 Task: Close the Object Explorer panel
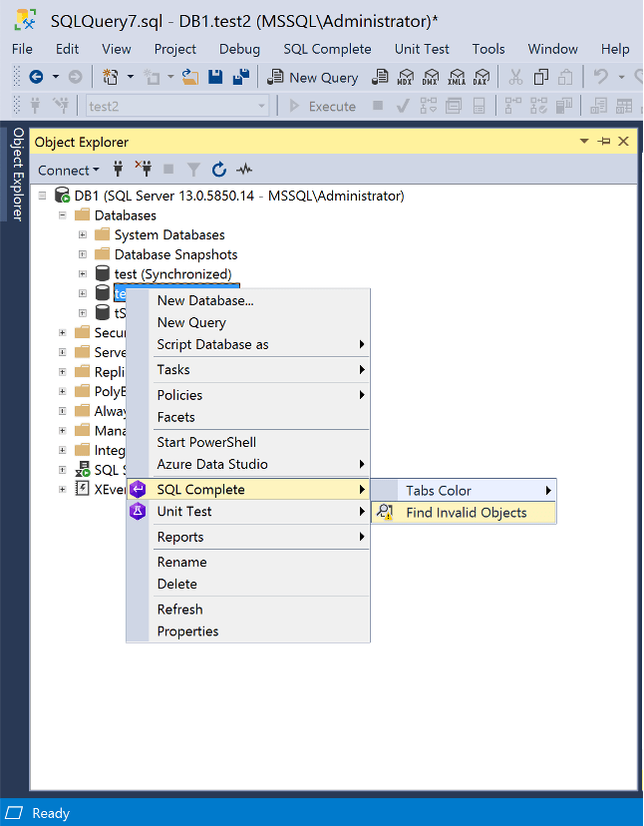[623, 142]
